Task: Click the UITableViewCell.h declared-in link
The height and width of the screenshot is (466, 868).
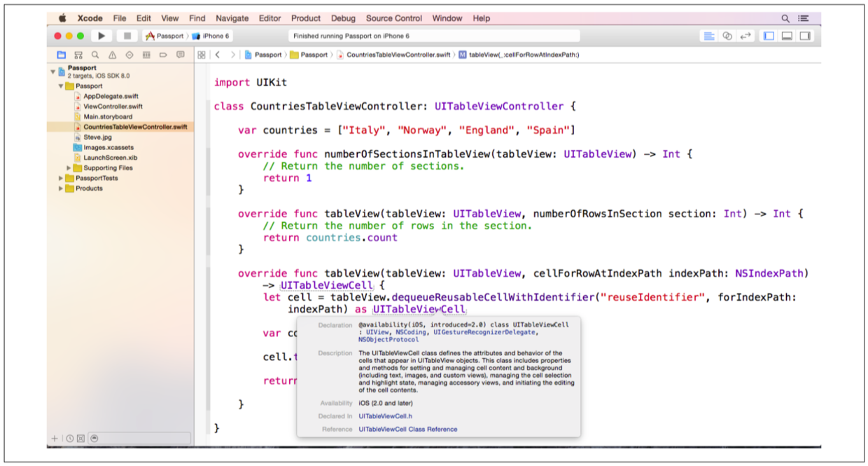Action: [385, 416]
